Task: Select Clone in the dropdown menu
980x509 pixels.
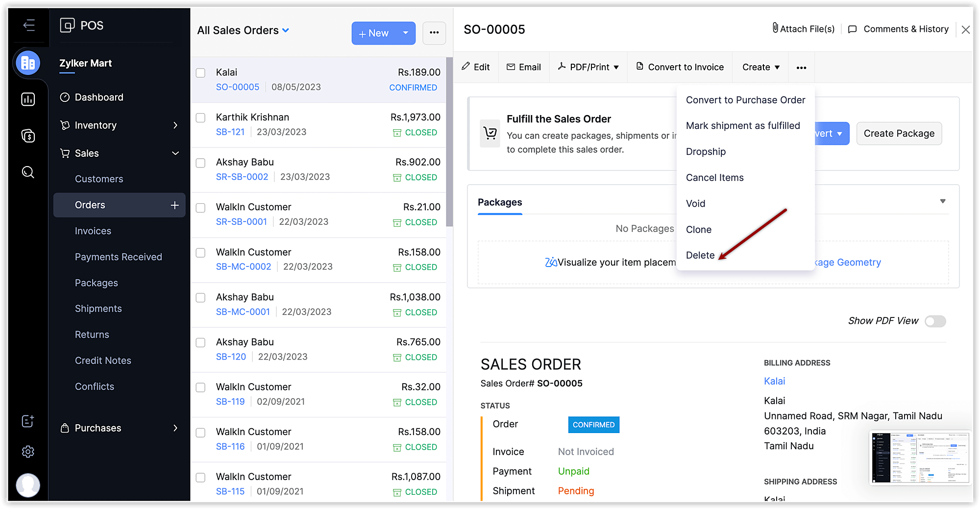Action: [x=698, y=229]
